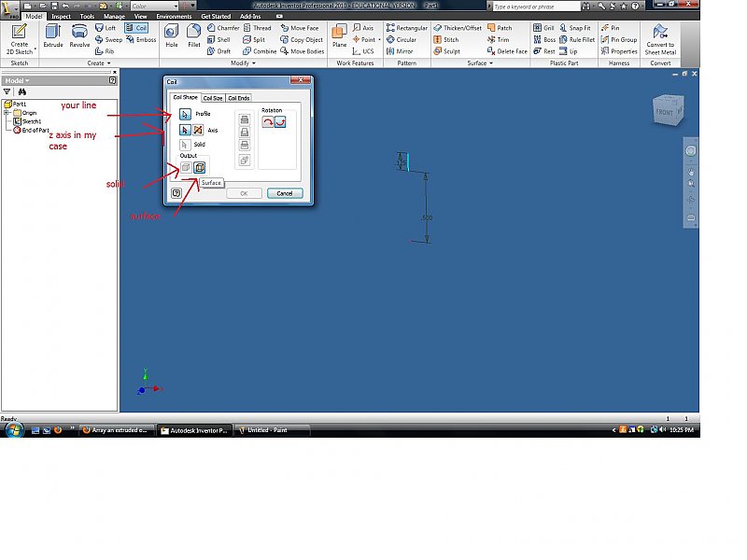Select the Fillet tool
This screenshot has height=560, width=747.
(194, 36)
